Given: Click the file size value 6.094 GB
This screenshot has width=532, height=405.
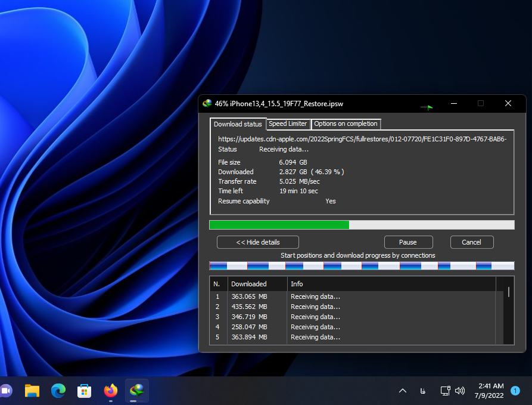Looking at the screenshot, I should pyautogui.click(x=293, y=162).
